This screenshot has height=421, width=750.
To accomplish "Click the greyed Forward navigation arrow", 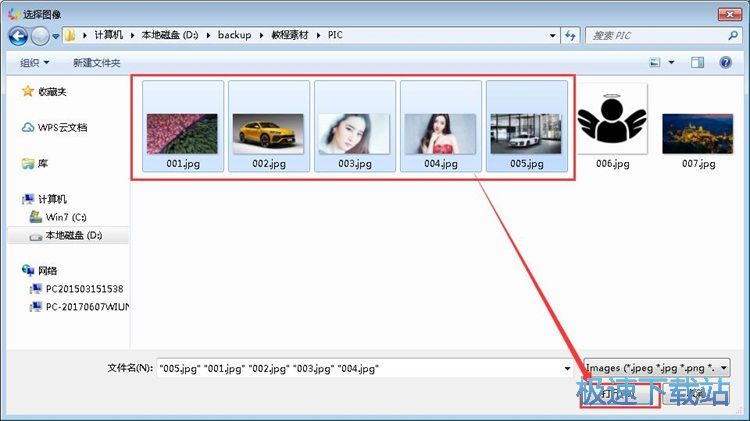I will (40, 36).
